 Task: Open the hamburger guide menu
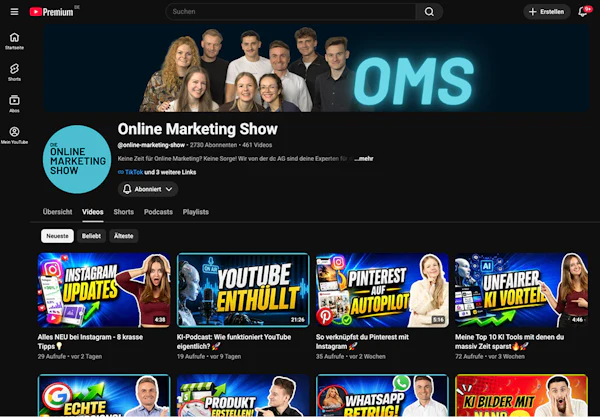point(14,12)
